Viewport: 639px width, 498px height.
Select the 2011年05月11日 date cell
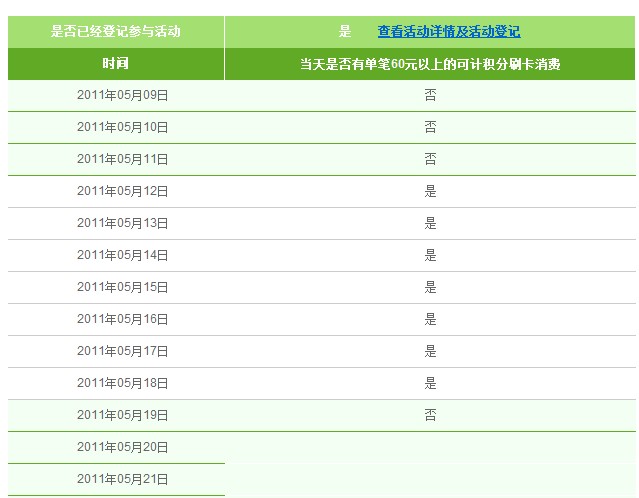pos(122,160)
